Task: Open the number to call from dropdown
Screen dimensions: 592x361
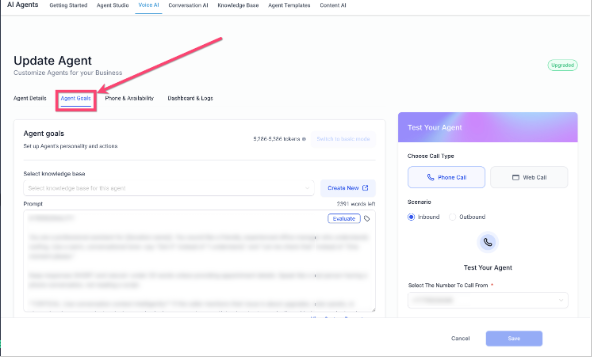Action: [488, 300]
